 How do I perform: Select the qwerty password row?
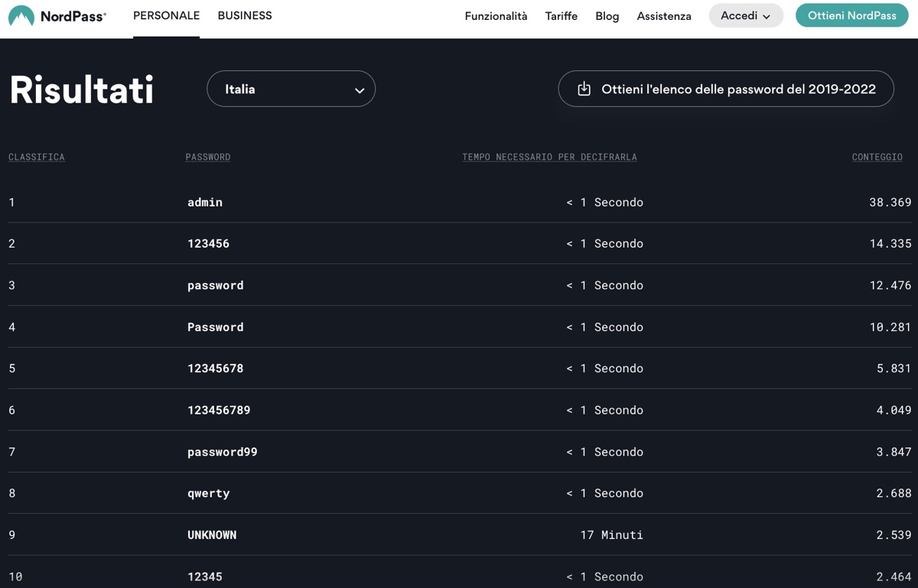(208, 493)
